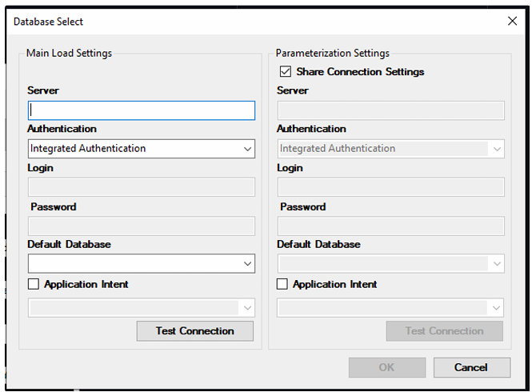Click the Main Load Password field

coord(141,226)
